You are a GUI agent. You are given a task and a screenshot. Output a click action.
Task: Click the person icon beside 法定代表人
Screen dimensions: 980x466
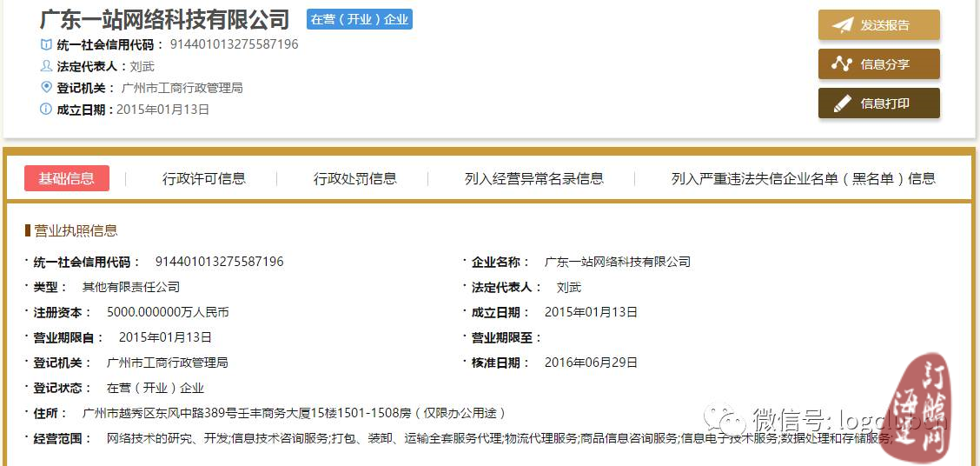(x=46, y=66)
